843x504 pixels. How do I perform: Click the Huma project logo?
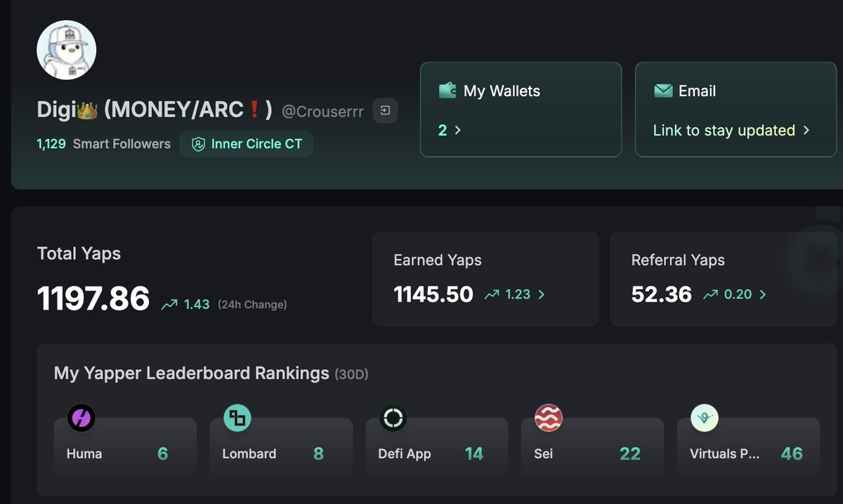pos(81,418)
